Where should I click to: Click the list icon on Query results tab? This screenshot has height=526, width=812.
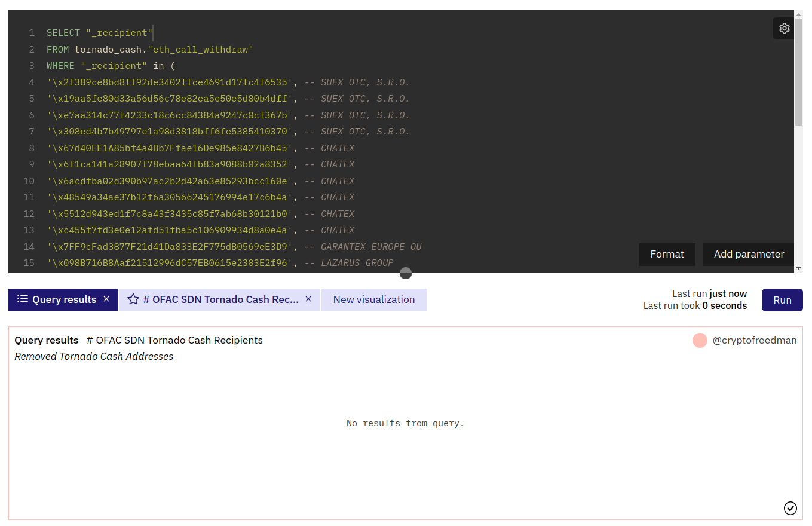(22, 299)
